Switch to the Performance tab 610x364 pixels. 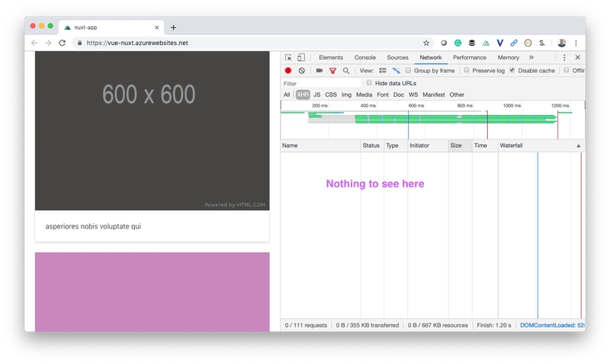click(469, 57)
